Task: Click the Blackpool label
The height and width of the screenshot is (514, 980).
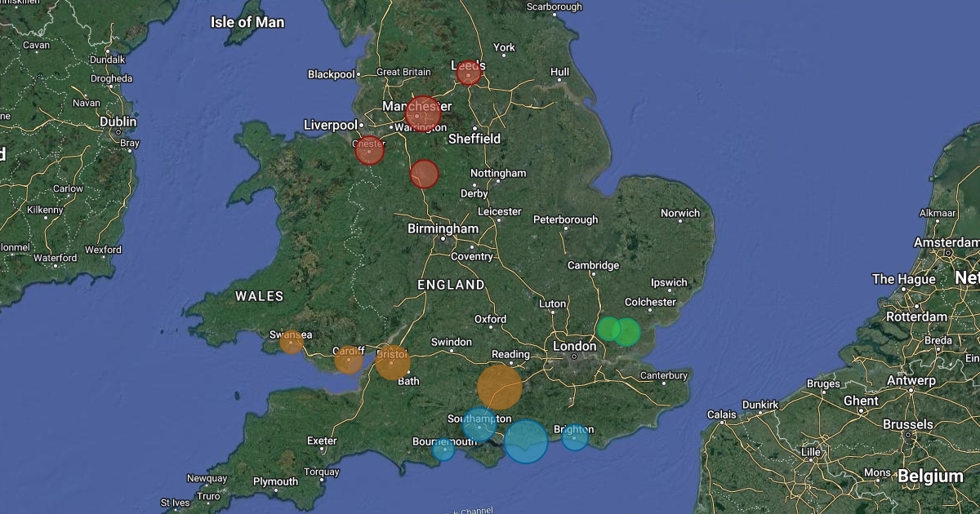Action: click(x=331, y=74)
